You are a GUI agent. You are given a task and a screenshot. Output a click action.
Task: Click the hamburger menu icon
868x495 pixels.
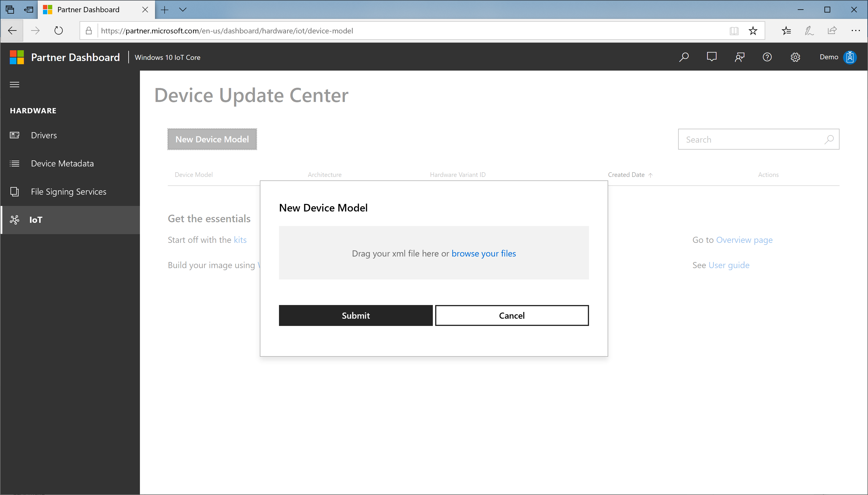pos(14,84)
